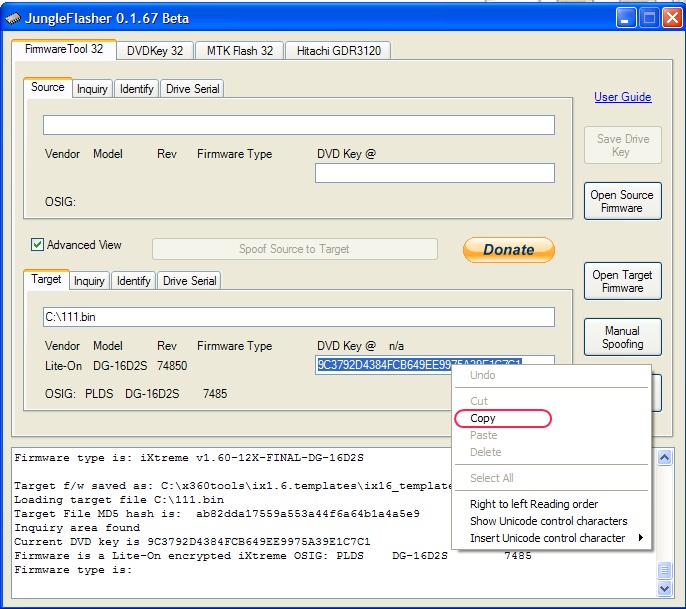The width and height of the screenshot is (686, 609).
Task: Choose Cut in the context menu
Action: pos(551,401)
